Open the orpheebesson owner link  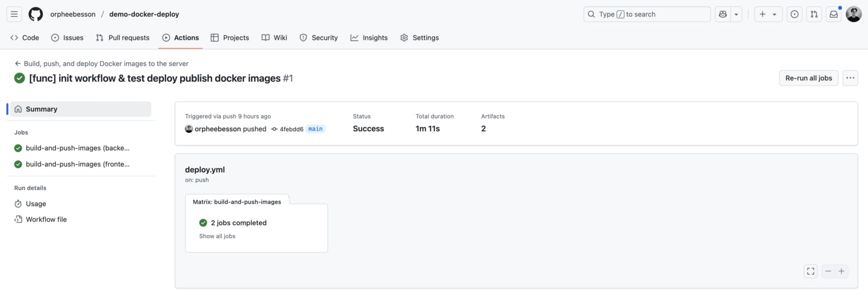point(73,14)
